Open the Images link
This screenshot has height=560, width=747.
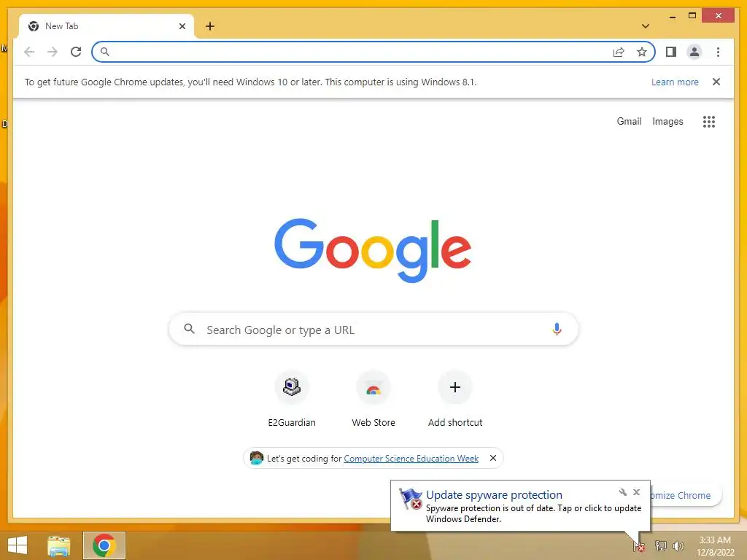(667, 122)
